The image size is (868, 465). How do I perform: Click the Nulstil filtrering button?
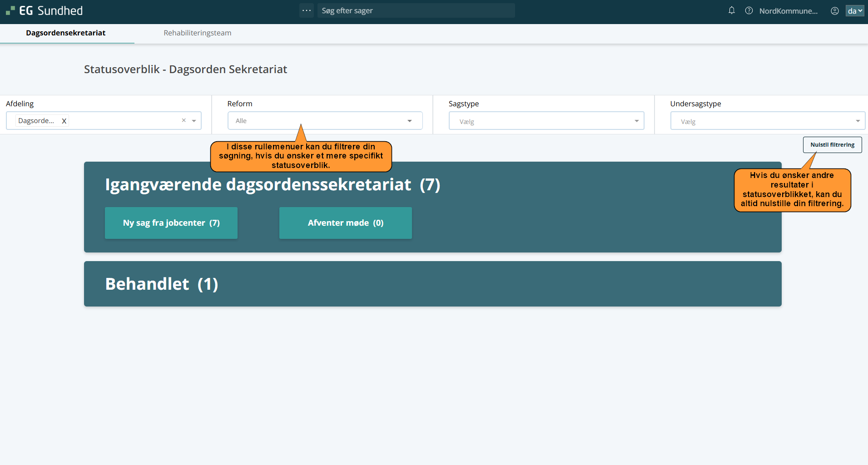[x=832, y=145]
